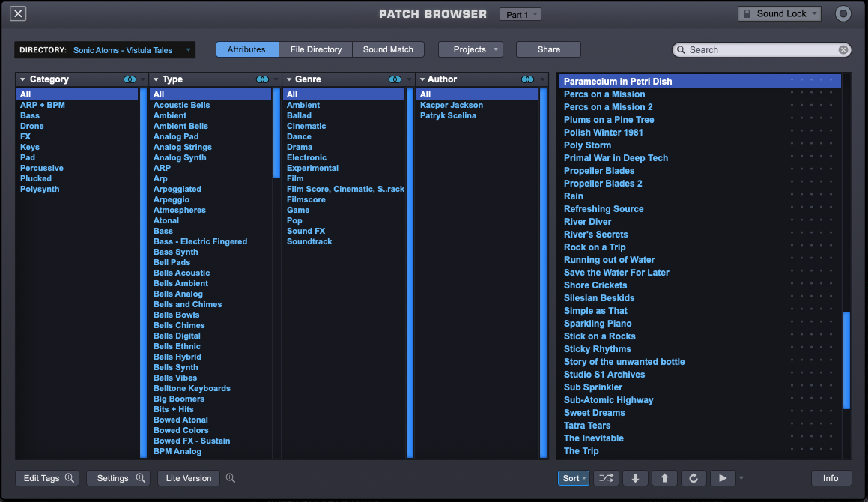
Task: Open the Info button
Action: pyautogui.click(x=831, y=477)
